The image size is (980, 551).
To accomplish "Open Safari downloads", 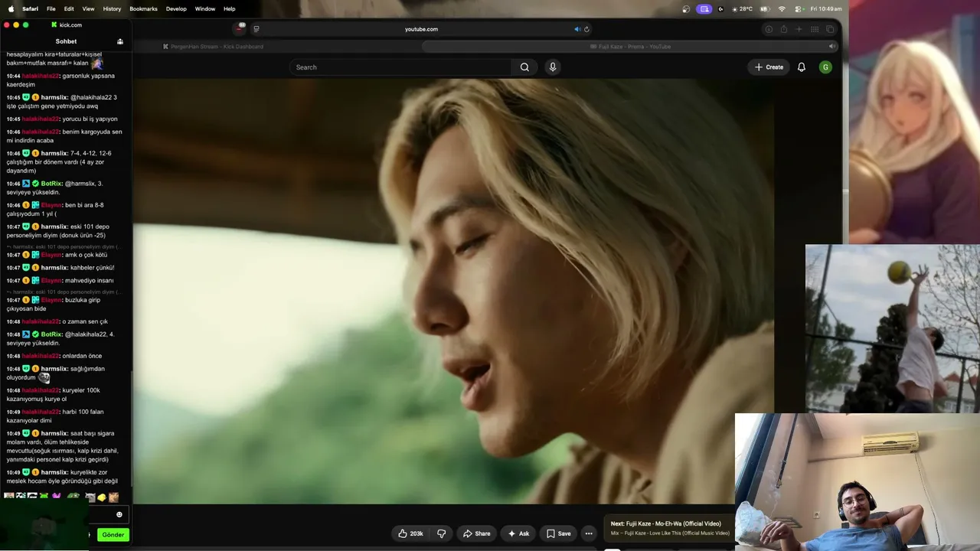I will 769,29.
